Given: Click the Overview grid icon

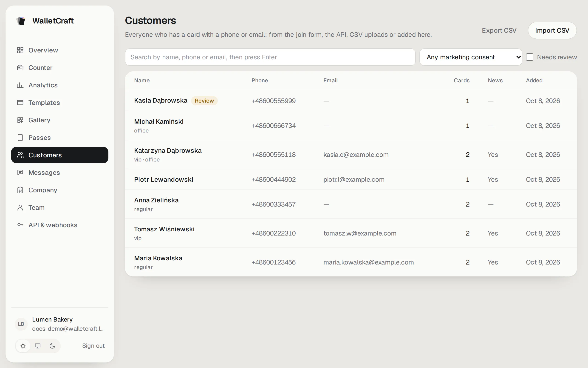Looking at the screenshot, I should (x=20, y=50).
